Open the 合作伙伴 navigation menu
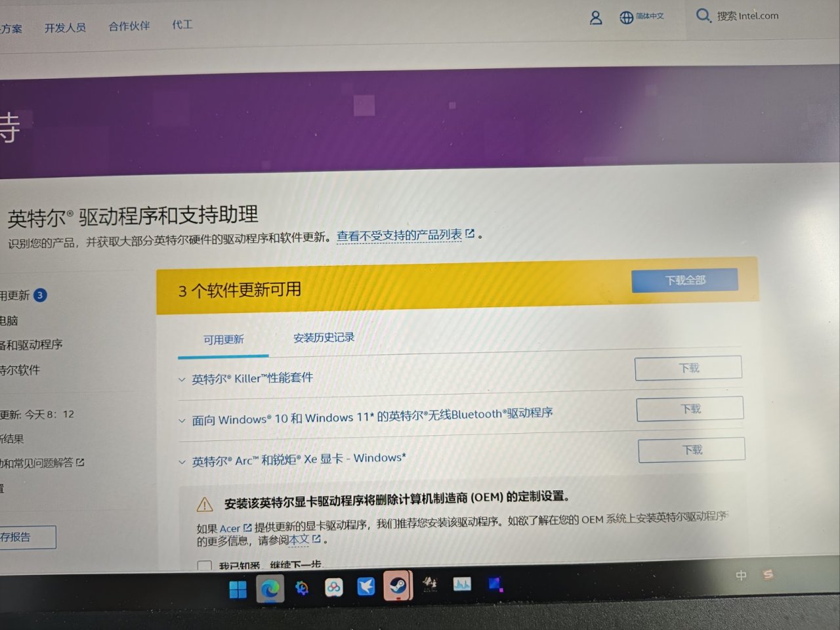 (129, 26)
